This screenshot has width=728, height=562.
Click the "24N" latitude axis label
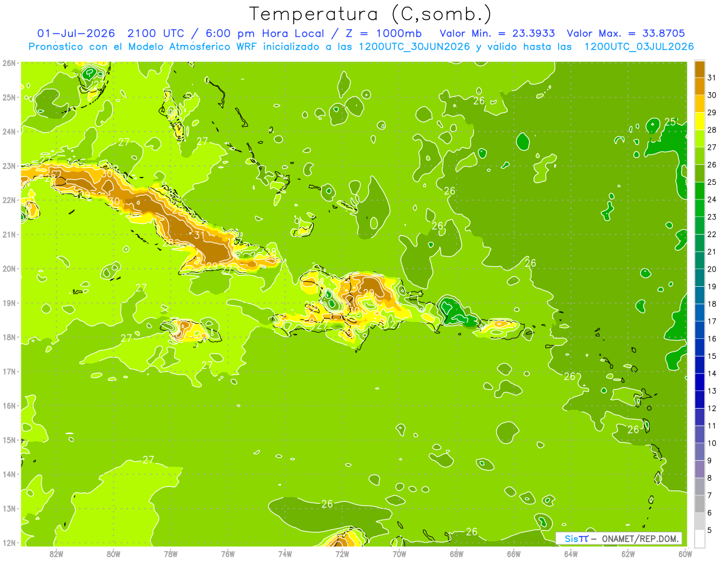point(9,132)
